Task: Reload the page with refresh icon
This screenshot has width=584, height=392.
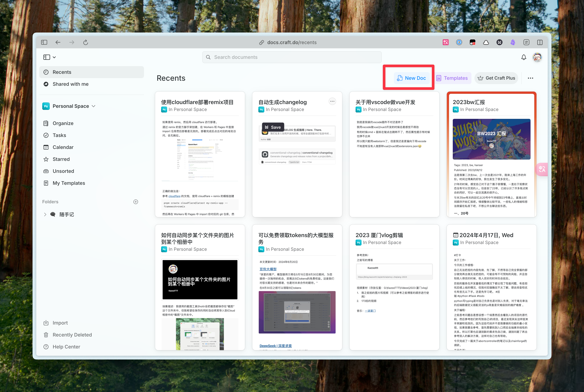Action: 86,42
